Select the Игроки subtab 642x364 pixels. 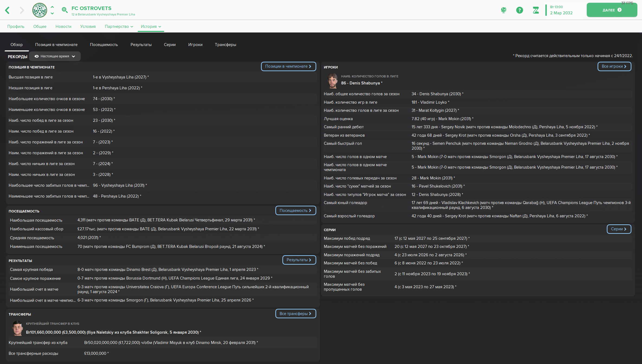195,45
